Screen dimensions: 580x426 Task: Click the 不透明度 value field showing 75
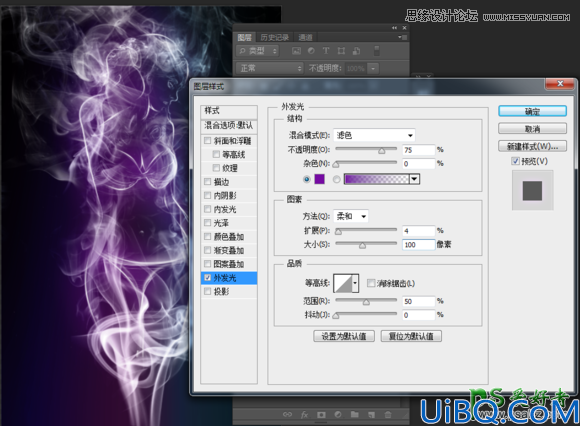click(418, 150)
